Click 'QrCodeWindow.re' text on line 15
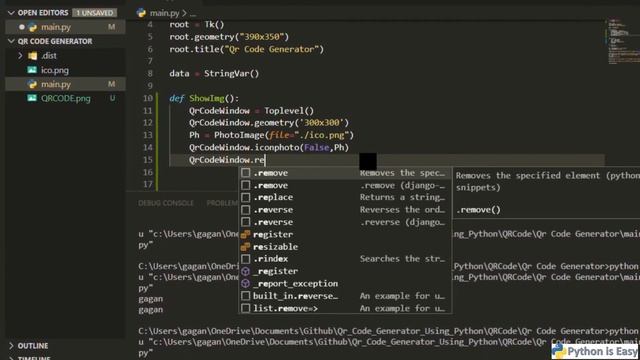Image resolution: width=640 pixels, height=360 pixels. (x=227, y=160)
